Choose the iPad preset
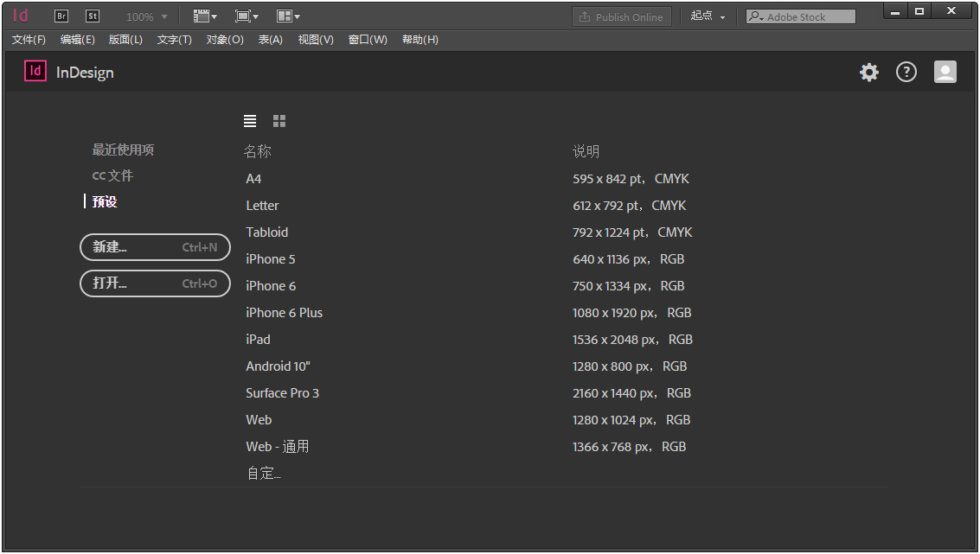This screenshot has height=554, width=980. coord(258,340)
